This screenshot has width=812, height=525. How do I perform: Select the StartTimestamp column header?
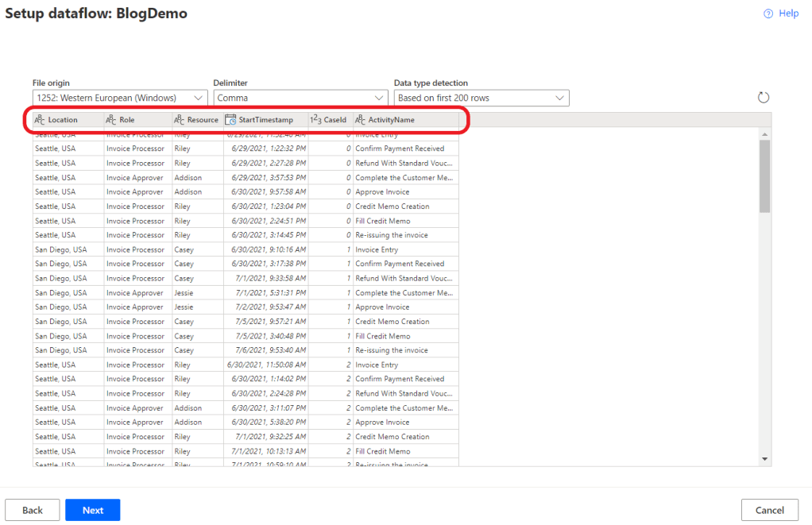coord(265,120)
